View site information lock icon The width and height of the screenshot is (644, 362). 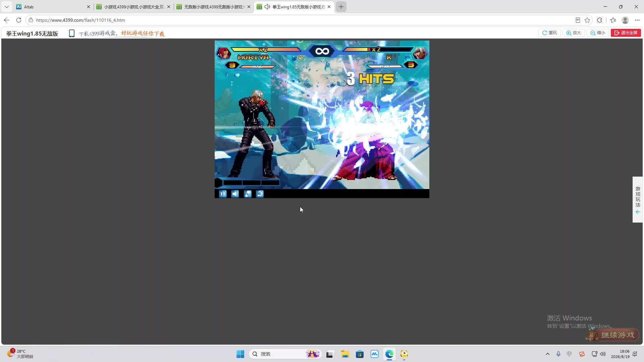click(x=31, y=20)
